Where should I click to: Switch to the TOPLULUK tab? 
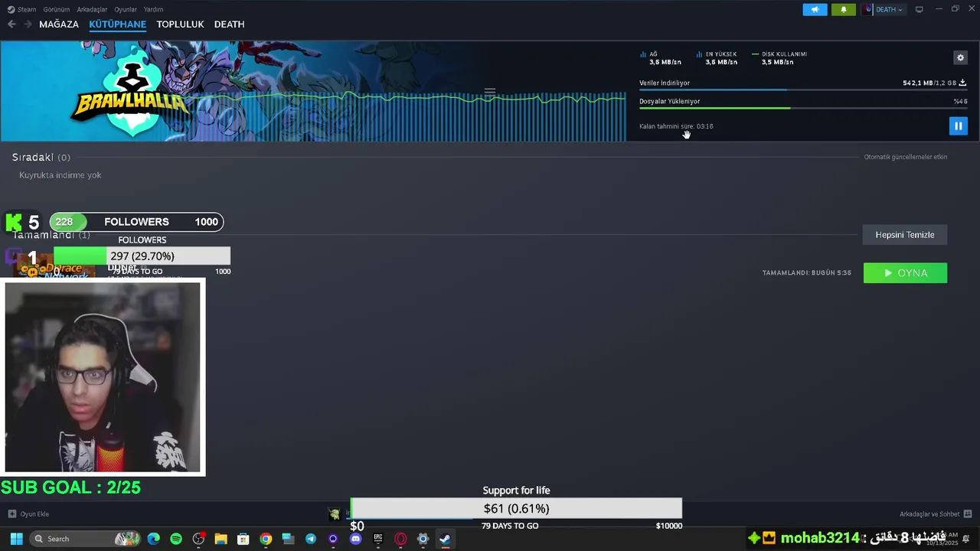180,24
